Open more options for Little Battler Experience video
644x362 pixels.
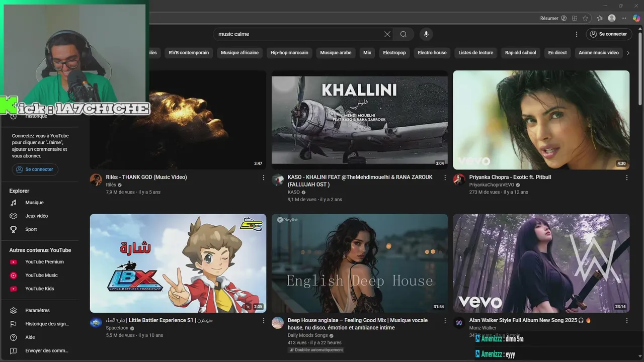[264, 321]
